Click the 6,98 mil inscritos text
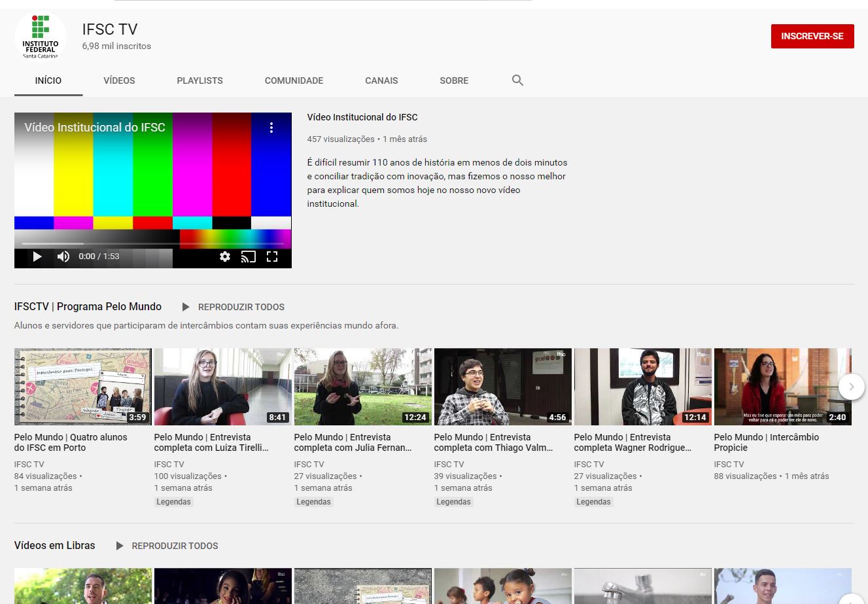The height and width of the screenshot is (604, 868). (116, 46)
